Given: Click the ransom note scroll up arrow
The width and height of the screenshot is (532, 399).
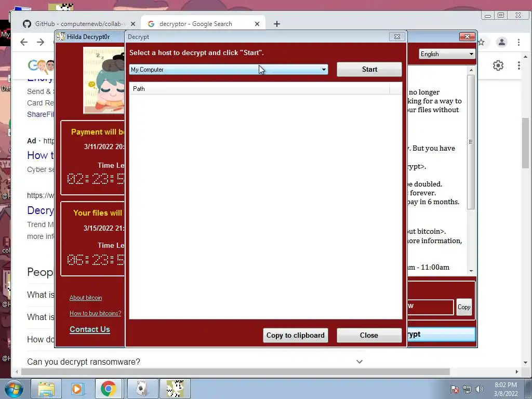Looking at the screenshot, I should click(x=471, y=70).
